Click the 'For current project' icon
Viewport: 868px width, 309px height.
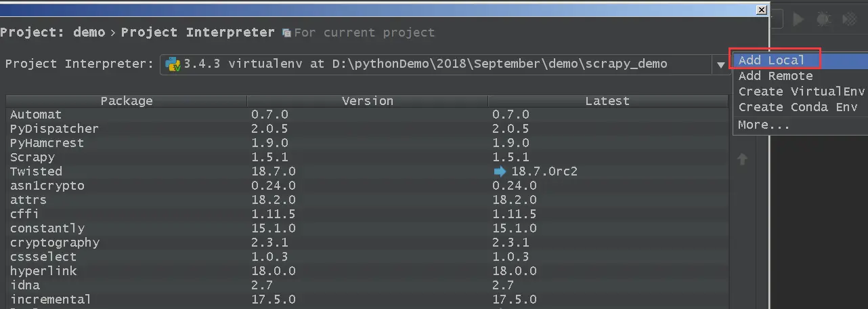click(287, 33)
